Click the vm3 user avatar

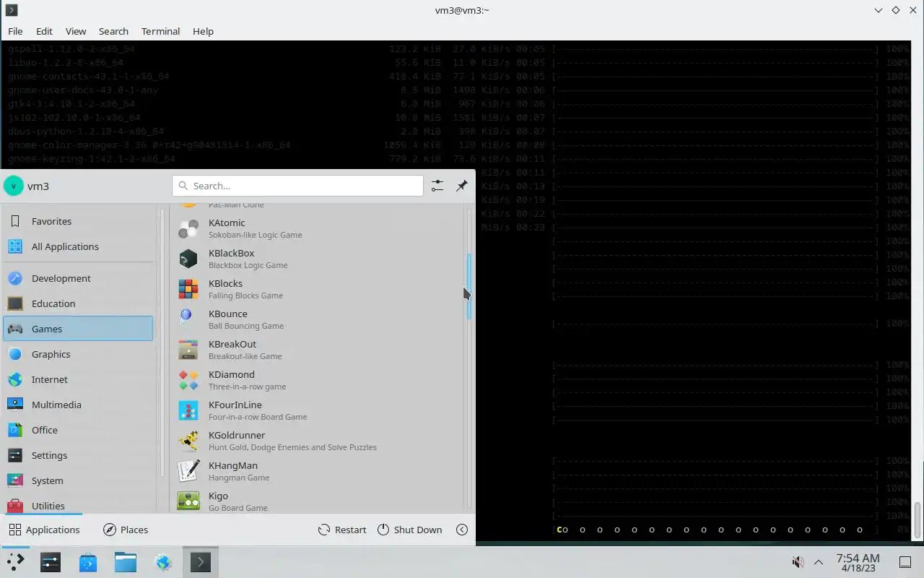click(x=13, y=186)
